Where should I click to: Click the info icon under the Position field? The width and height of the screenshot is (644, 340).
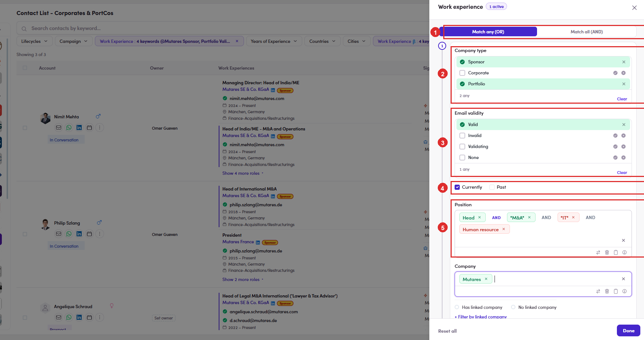(625, 252)
